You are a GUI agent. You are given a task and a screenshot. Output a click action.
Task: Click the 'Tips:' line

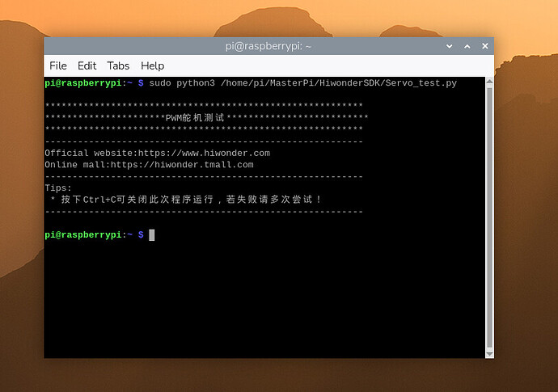58,188
